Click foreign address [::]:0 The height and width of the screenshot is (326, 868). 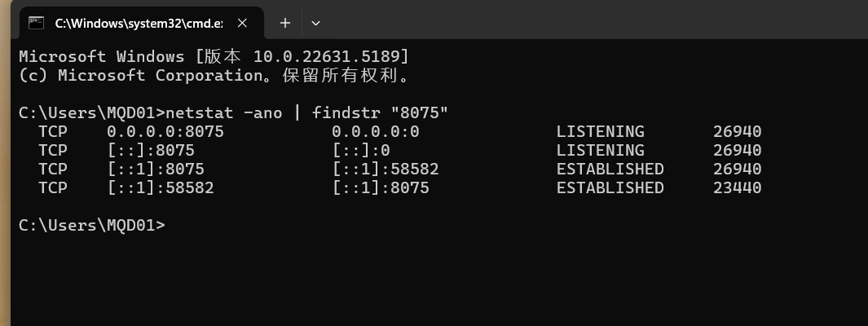click(x=361, y=151)
